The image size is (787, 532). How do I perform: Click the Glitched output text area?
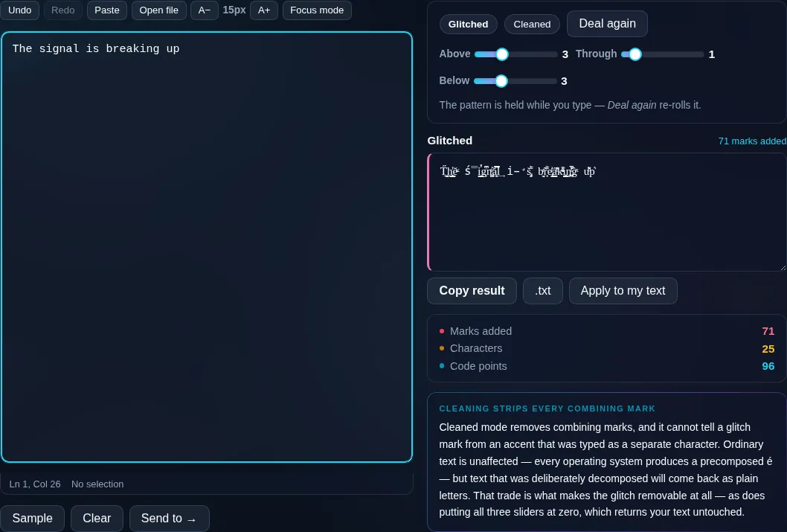click(x=607, y=212)
